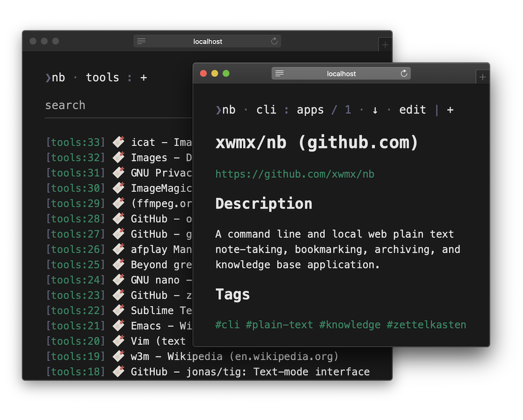
Task: Open the nb home link in the back window
Action: 55,77
